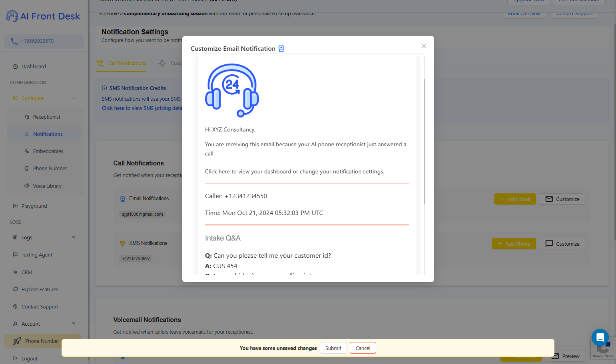
Task: Customize Email Notifications button
Action: coord(562,199)
